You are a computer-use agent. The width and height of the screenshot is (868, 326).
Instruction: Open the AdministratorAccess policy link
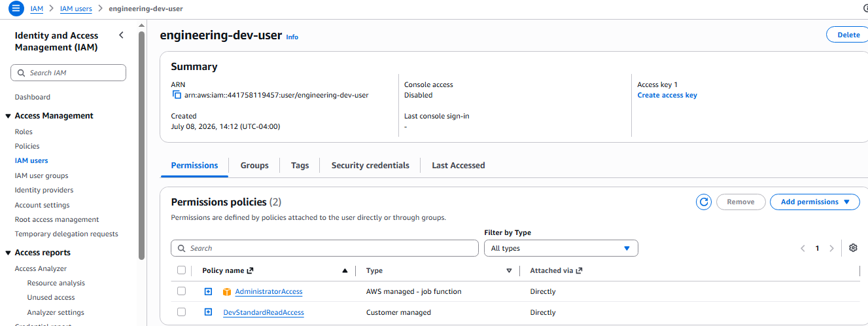tap(269, 291)
